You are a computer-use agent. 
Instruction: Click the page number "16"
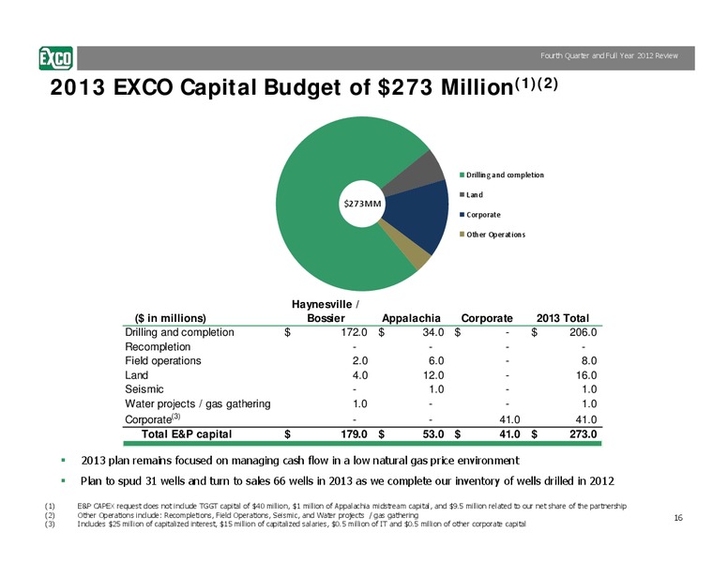pyautogui.click(x=678, y=518)
